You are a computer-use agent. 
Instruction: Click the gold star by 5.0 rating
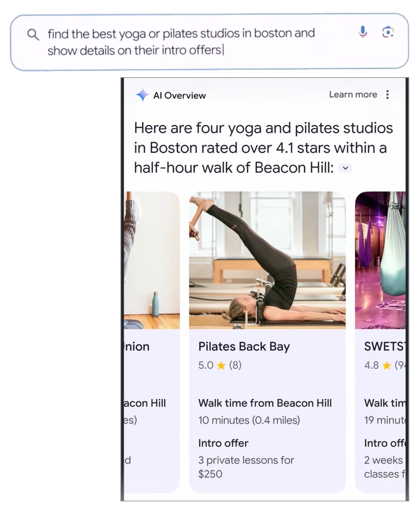221,365
